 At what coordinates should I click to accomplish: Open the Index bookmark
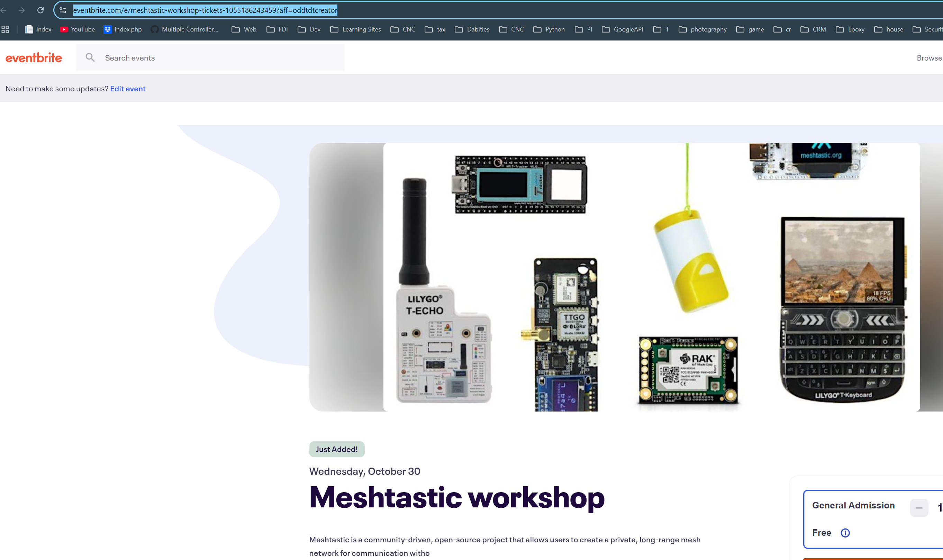[38, 29]
